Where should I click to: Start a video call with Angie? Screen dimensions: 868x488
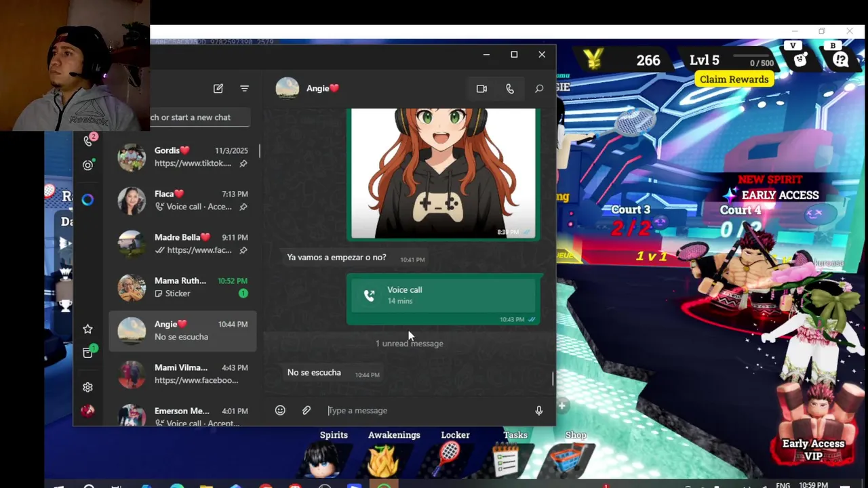(x=481, y=89)
